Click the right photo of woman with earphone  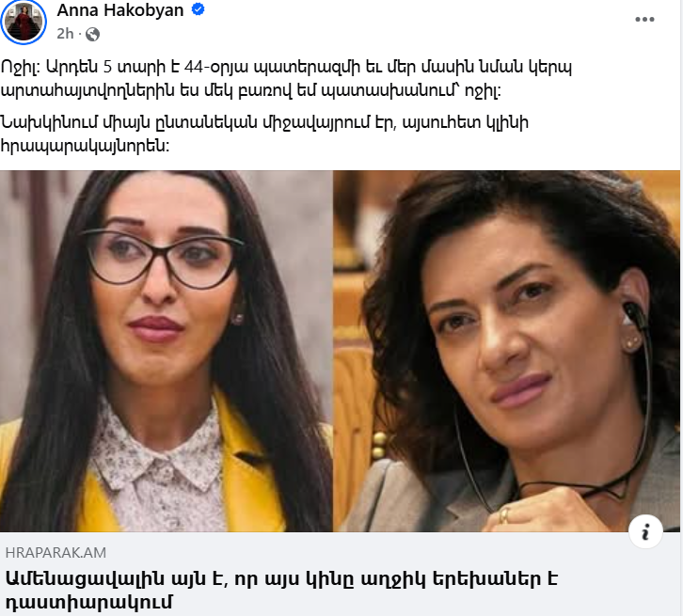(506, 351)
